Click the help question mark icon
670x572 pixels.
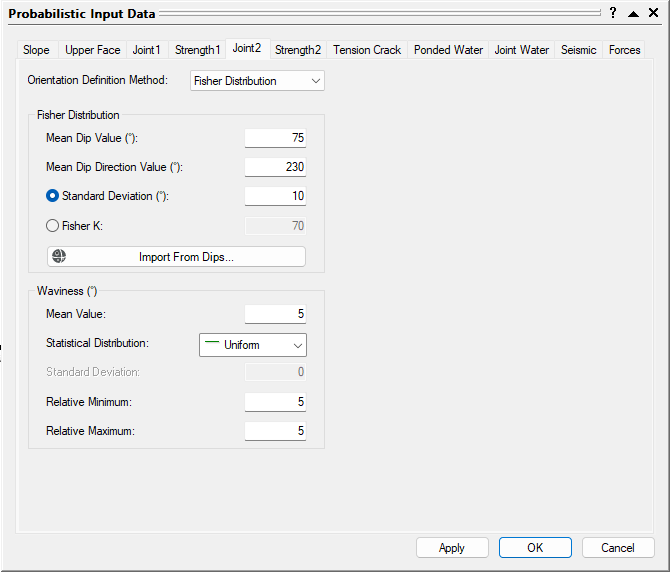tap(613, 13)
